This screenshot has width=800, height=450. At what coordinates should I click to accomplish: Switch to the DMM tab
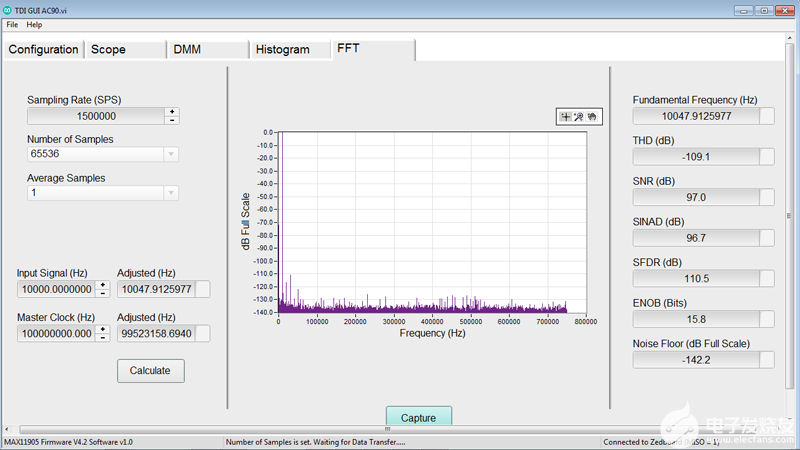[x=208, y=49]
